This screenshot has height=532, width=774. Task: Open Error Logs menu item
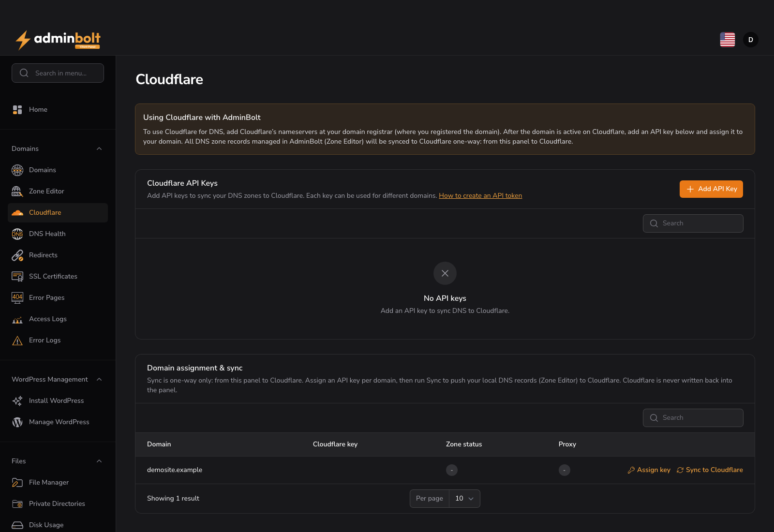coord(58,340)
